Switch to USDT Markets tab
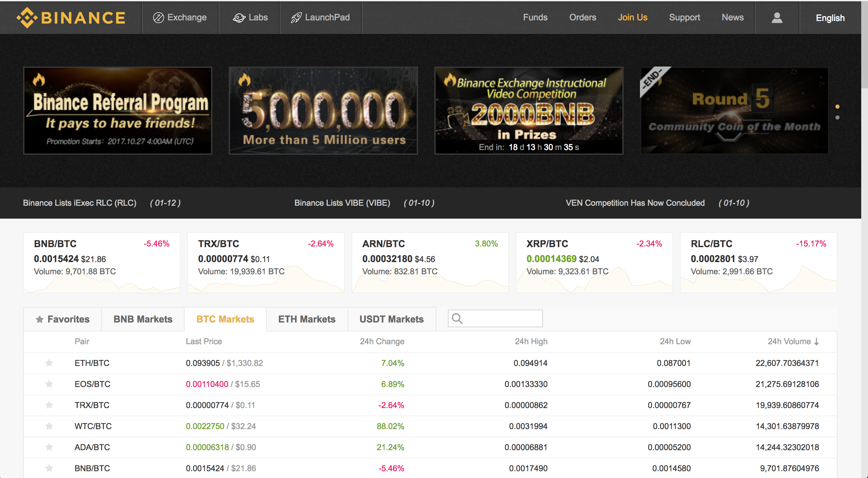868x478 pixels. pyautogui.click(x=391, y=319)
